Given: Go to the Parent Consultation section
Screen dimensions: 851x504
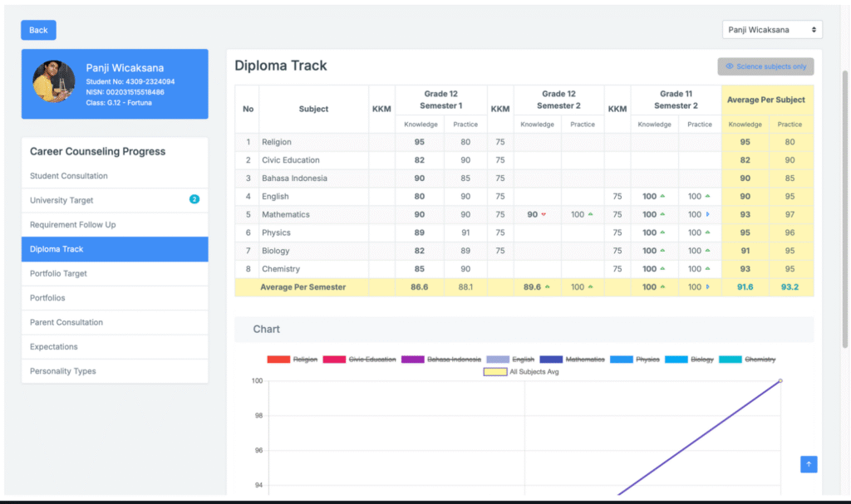Looking at the screenshot, I should (66, 322).
